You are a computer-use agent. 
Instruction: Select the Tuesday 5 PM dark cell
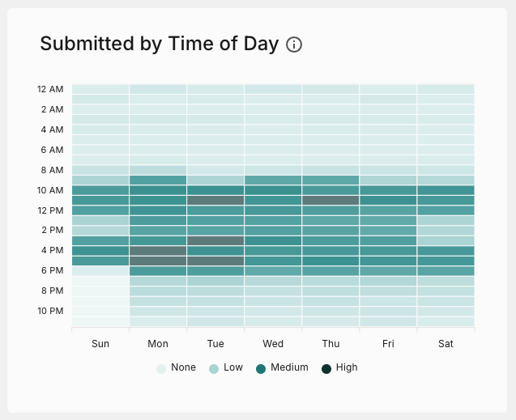tap(215, 261)
